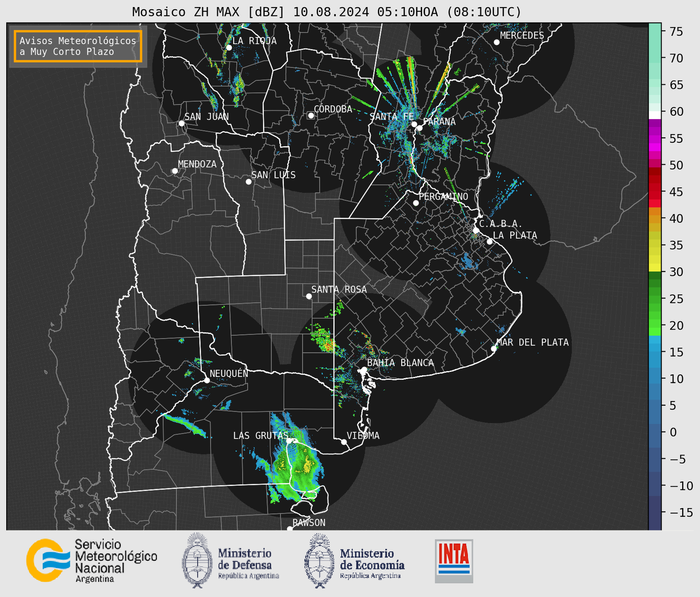Click the MAR DEL PLATA label text
The width and height of the screenshot is (700, 597).
pos(533,343)
